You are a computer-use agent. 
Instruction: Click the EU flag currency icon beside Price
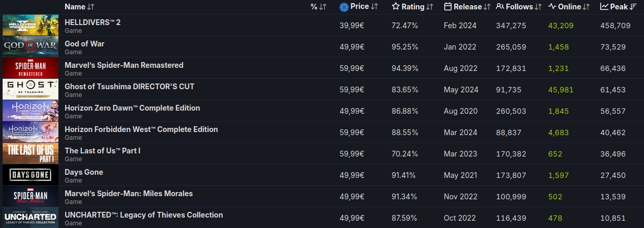[x=344, y=7]
